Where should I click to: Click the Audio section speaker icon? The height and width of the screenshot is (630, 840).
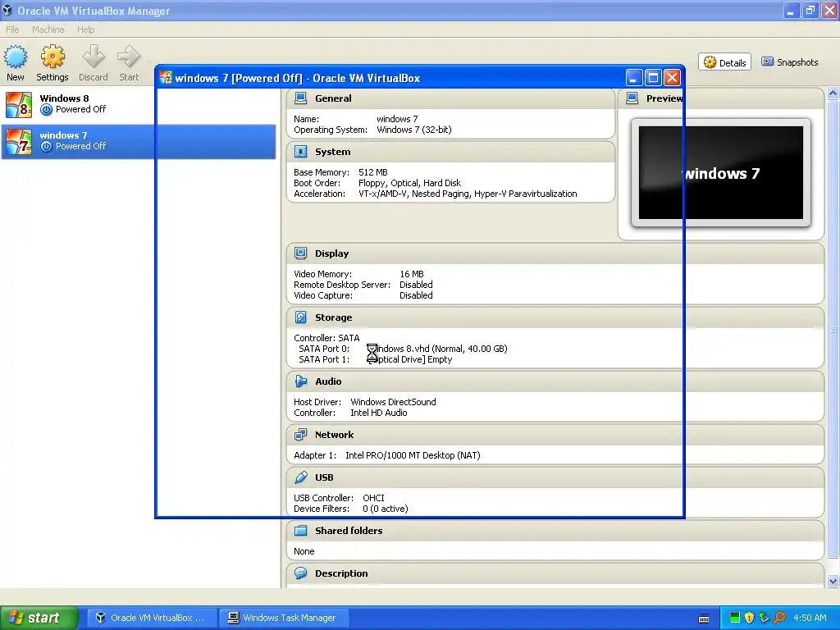[x=300, y=381]
